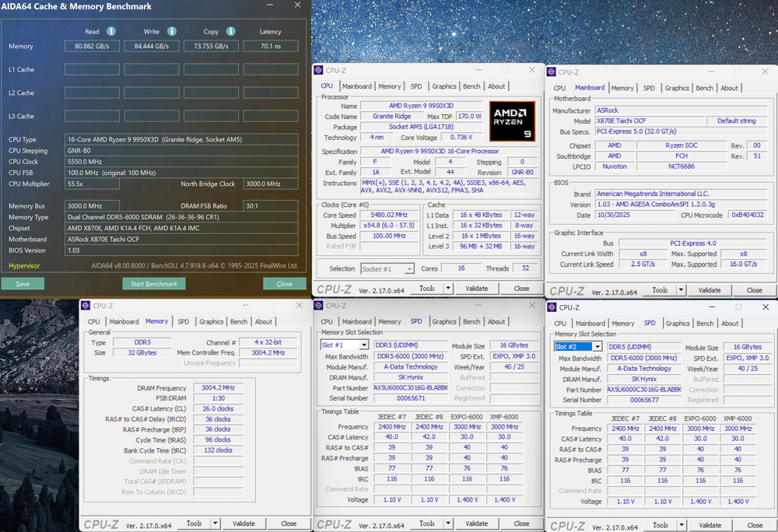
Task: Switch to the Bench tab in the Ryzen CPU window
Action: coord(471,86)
